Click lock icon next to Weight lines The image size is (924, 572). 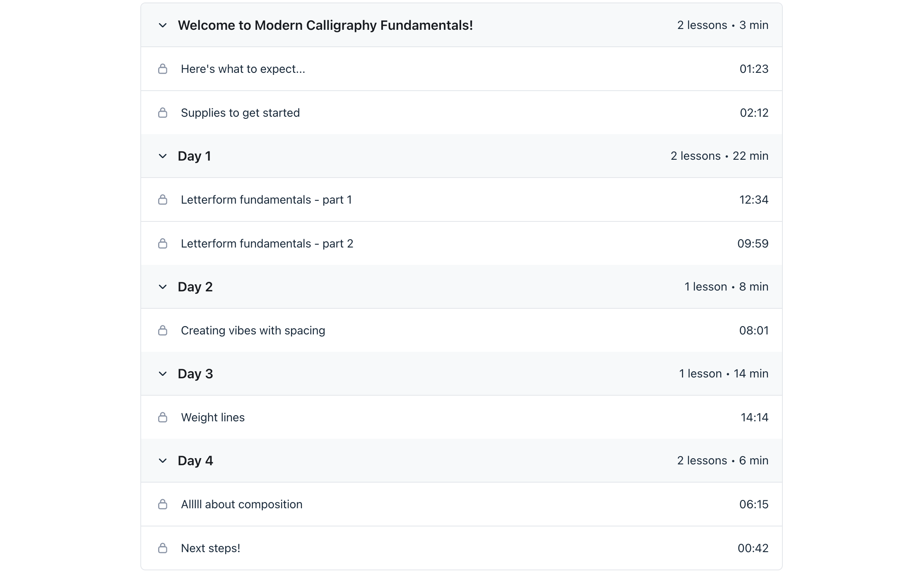[163, 417]
